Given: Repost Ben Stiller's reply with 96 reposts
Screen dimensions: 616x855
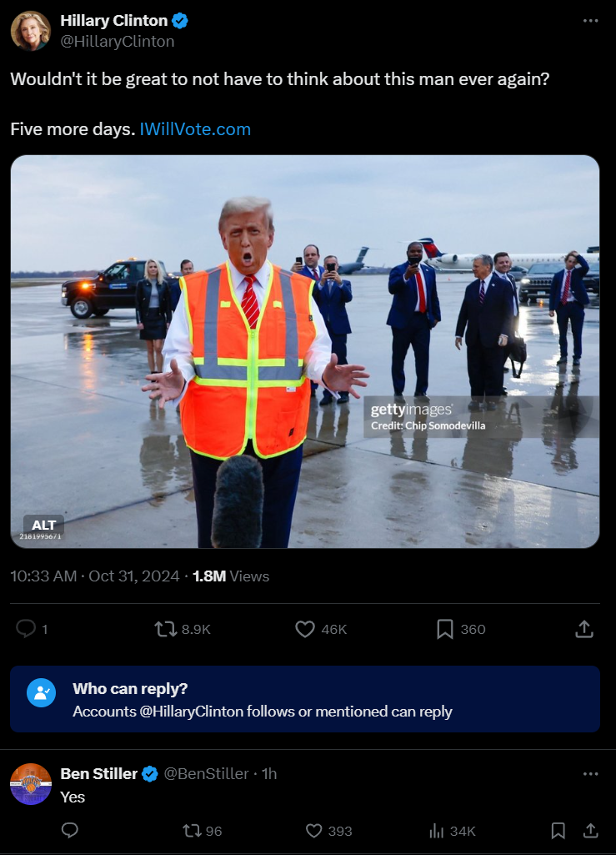Looking at the screenshot, I should click(x=192, y=831).
